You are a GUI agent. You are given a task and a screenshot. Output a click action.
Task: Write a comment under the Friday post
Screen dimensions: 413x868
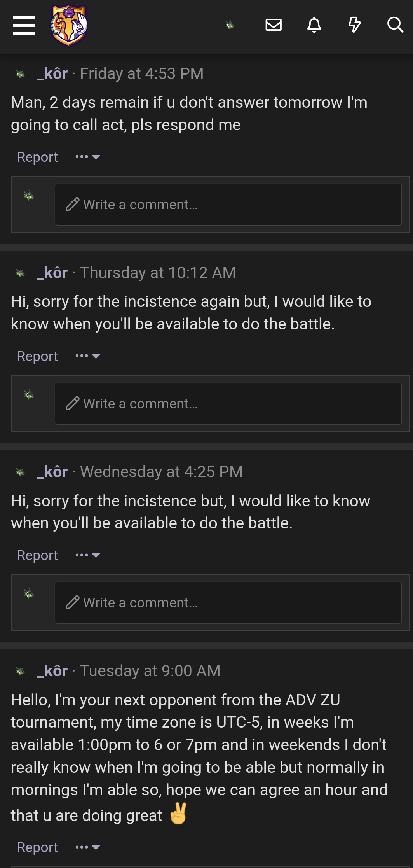tap(228, 205)
